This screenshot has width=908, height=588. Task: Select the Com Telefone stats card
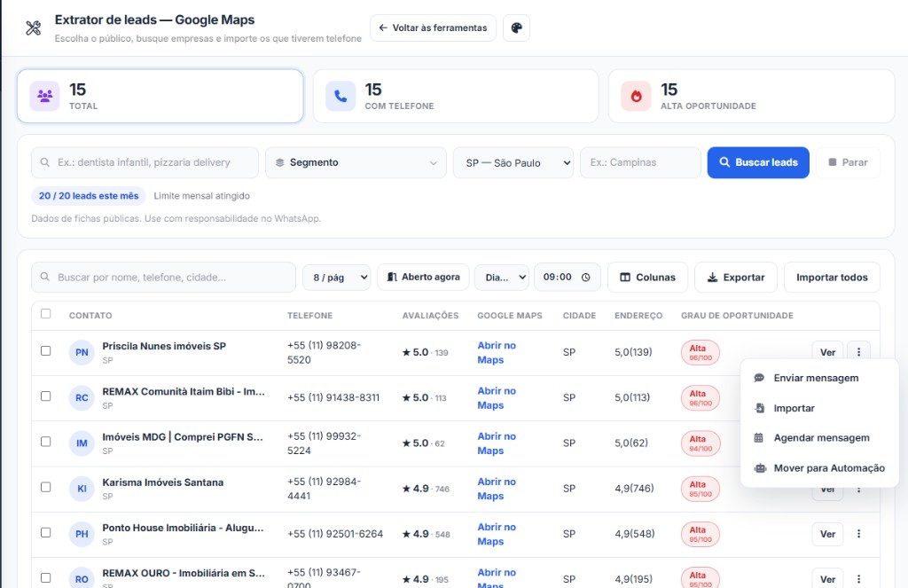[456, 96]
